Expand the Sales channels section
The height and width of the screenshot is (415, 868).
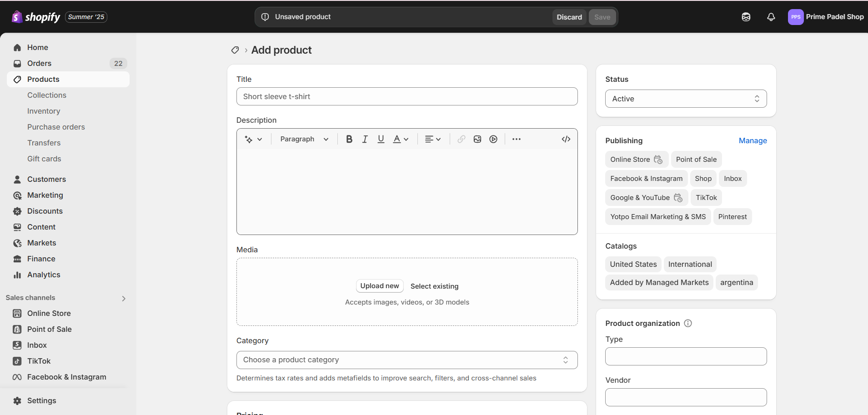[x=123, y=298]
